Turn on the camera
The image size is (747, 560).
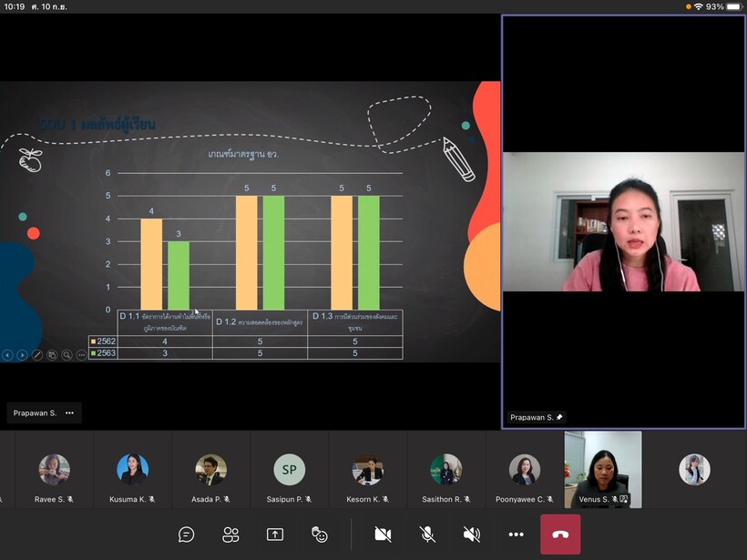383,535
